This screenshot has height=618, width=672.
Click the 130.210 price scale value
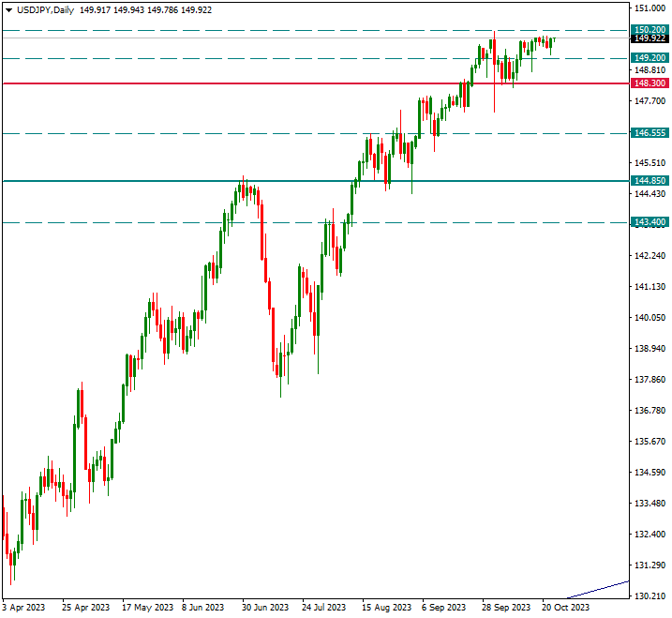[x=650, y=596]
